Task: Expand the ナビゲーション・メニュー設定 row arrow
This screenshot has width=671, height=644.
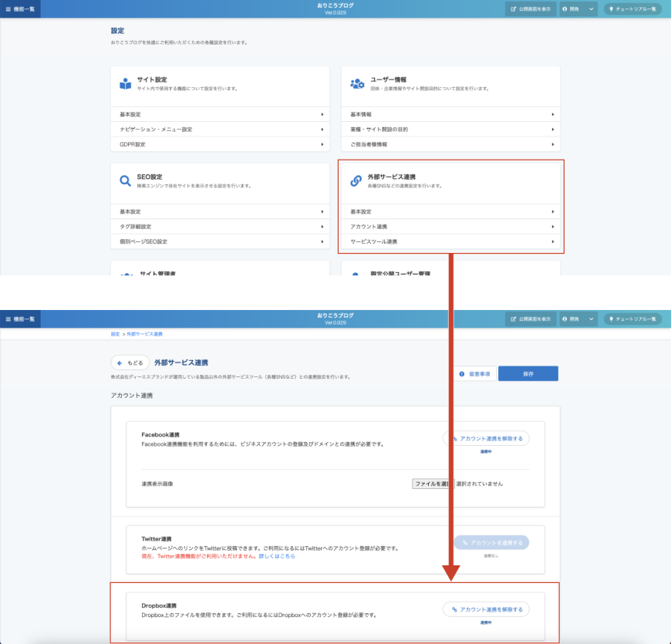Action: tap(322, 130)
